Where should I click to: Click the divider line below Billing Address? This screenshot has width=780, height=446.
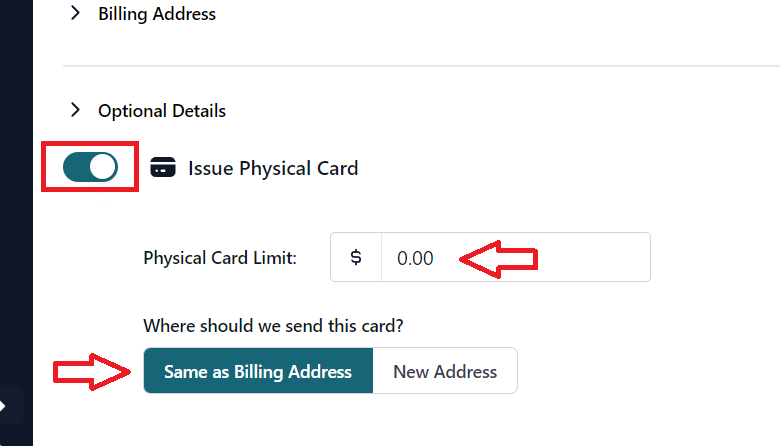(x=420, y=66)
